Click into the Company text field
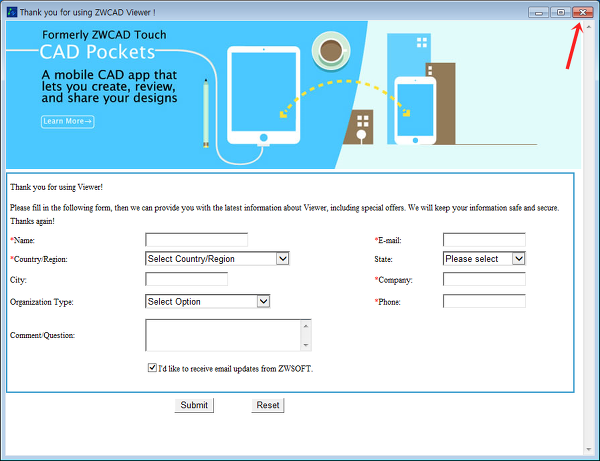The height and width of the screenshot is (461, 600). [x=484, y=279]
